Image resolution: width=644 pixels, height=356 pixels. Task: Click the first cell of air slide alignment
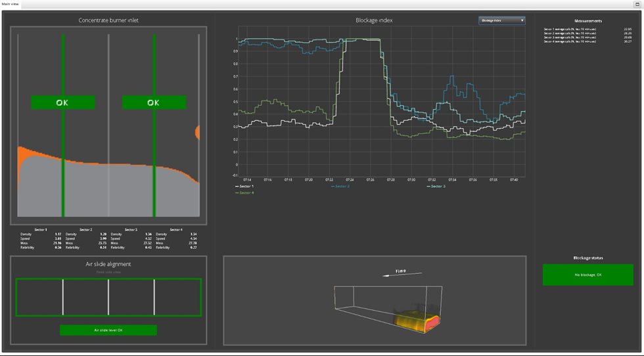point(39,298)
